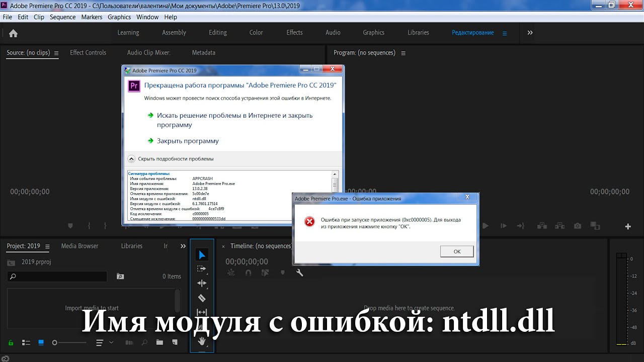
Task: Switch to the Color workspace
Action: tap(256, 33)
